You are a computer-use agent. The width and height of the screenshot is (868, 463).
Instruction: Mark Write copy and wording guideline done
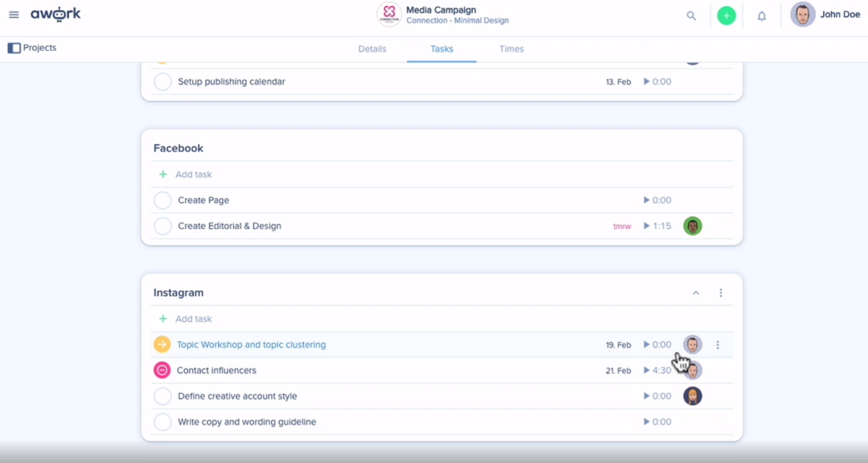163,422
